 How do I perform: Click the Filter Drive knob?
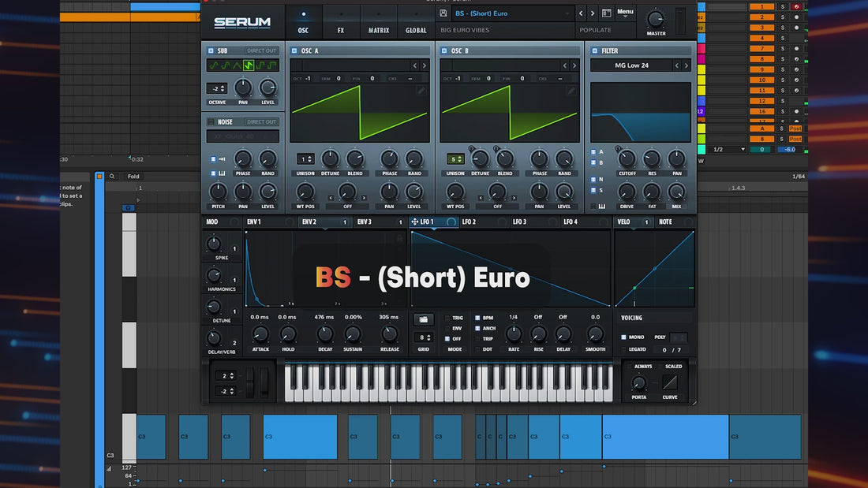point(627,192)
